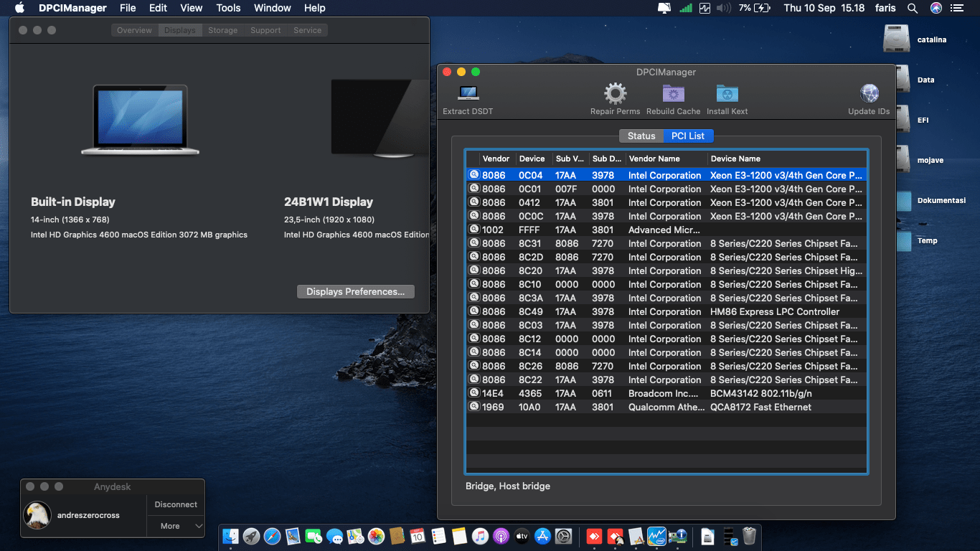The image size is (980, 551).
Task: Click the lookup icon on the BCM43142 row
Action: pos(473,393)
